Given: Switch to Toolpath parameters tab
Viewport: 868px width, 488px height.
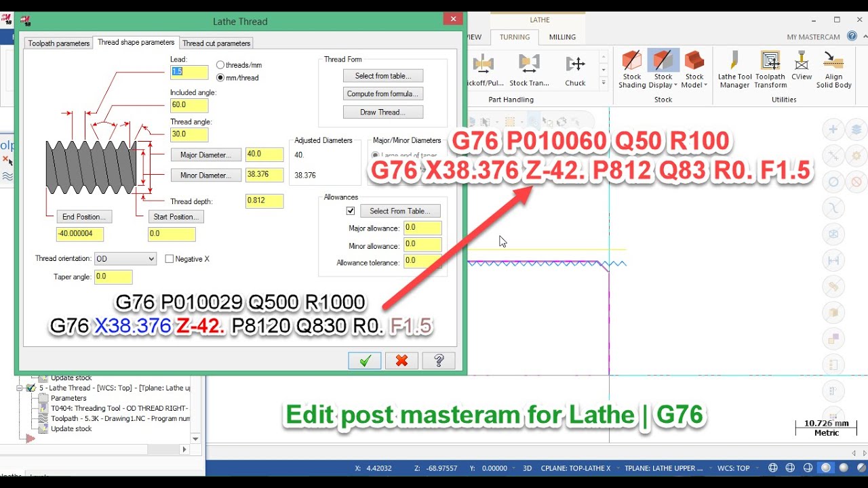Looking at the screenshot, I should [x=58, y=43].
